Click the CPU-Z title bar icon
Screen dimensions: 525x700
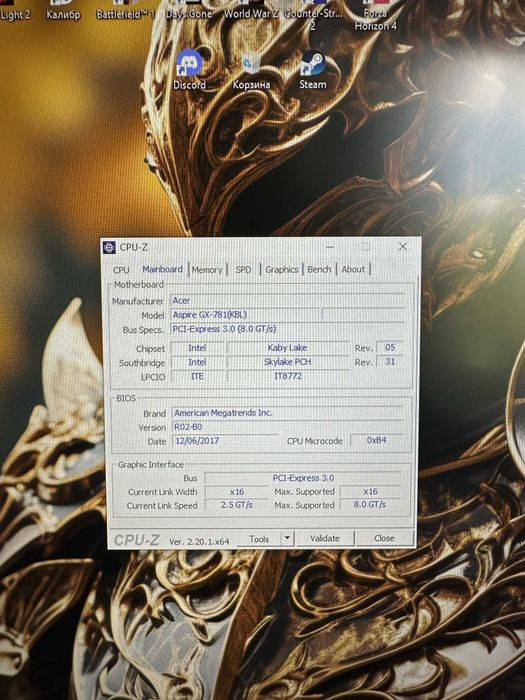[x=109, y=247]
